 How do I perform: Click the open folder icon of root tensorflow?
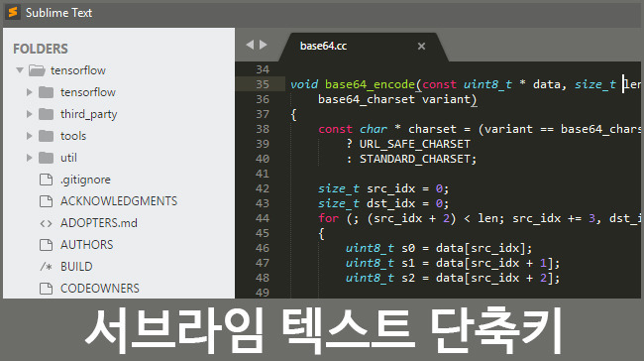[37, 70]
